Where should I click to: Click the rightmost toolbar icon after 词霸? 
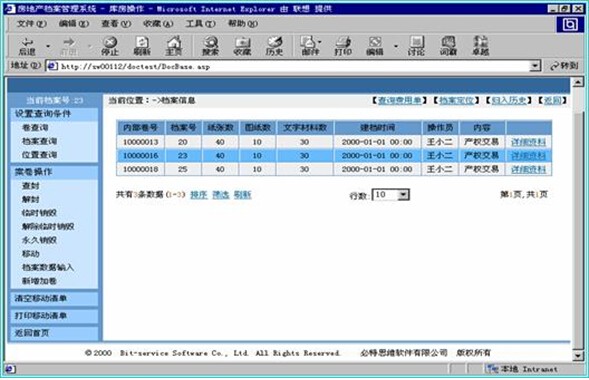tap(480, 46)
